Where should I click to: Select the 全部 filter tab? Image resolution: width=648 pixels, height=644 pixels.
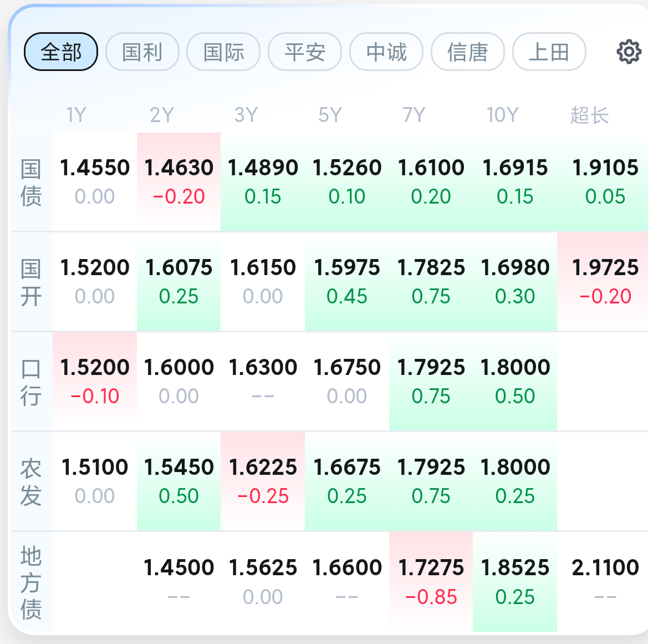pos(61,52)
